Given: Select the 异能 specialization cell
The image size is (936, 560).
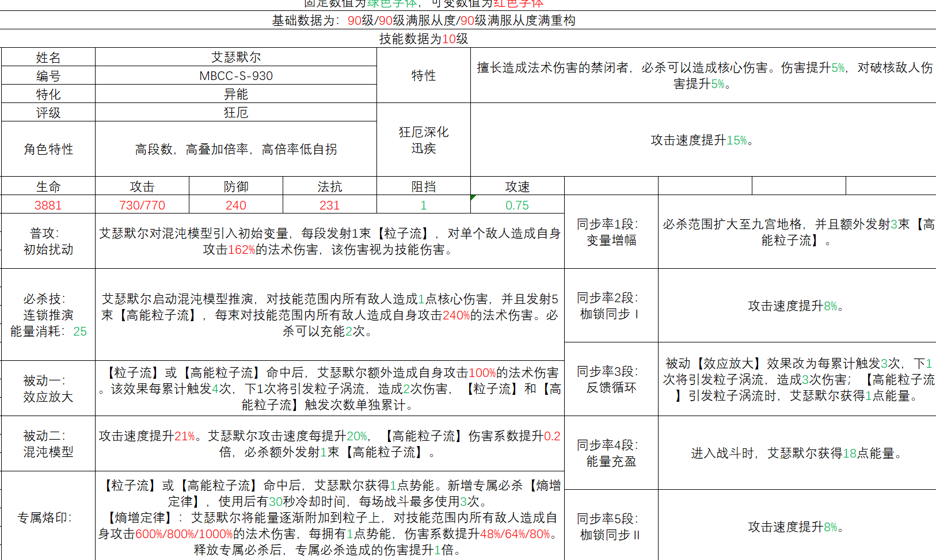Looking at the screenshot, I should (x=236, y=94).
